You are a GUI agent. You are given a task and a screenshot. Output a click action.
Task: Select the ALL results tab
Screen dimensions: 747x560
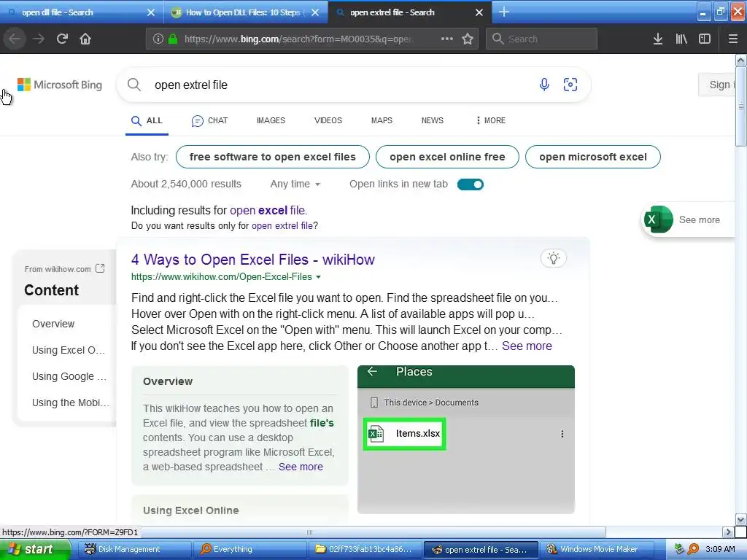(147, 120)
